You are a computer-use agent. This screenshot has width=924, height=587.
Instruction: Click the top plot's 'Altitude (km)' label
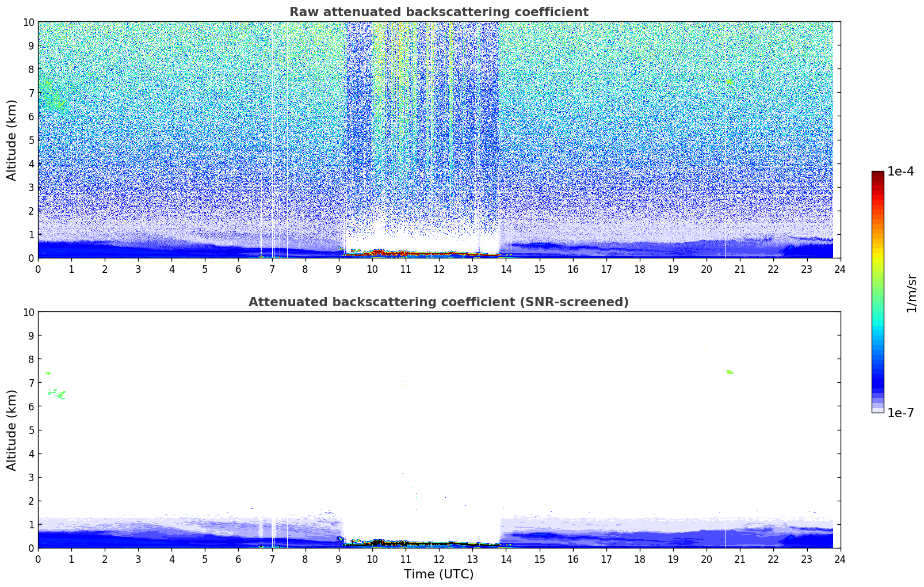12,140
